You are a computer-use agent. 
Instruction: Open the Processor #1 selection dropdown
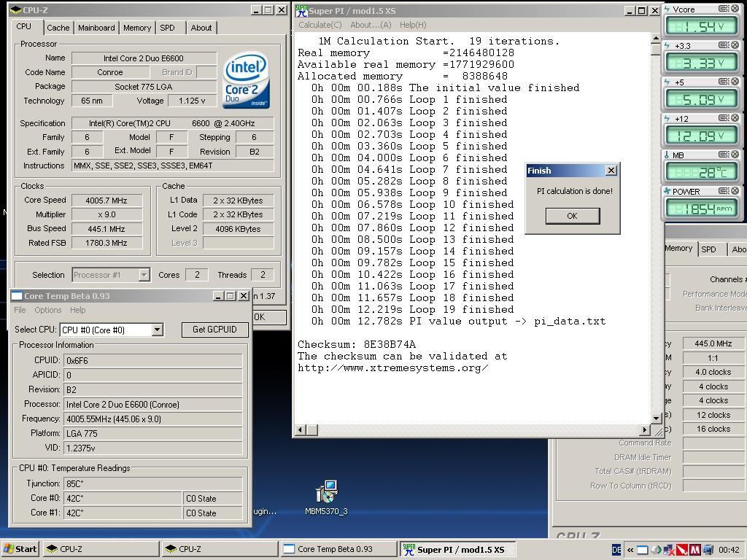coord(144,275)
